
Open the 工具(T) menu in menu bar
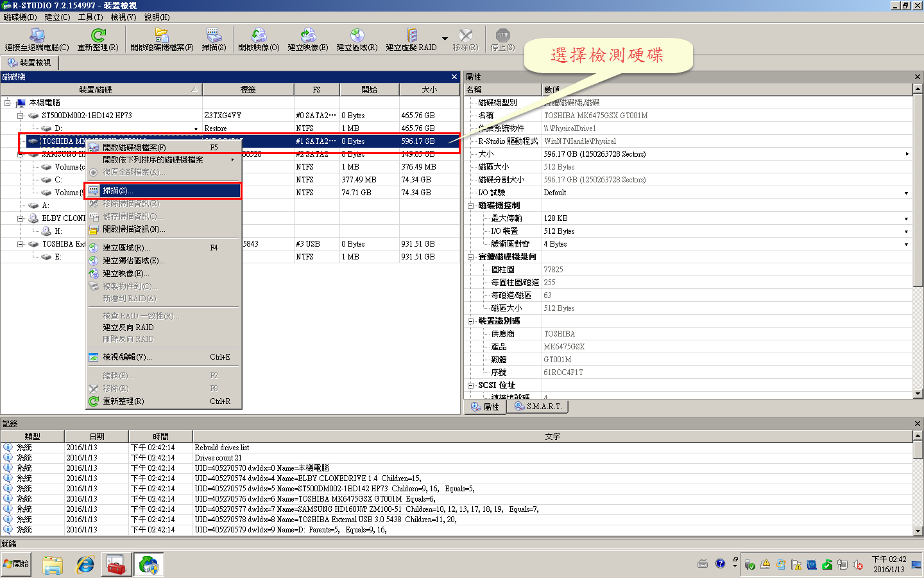[90, 17]
